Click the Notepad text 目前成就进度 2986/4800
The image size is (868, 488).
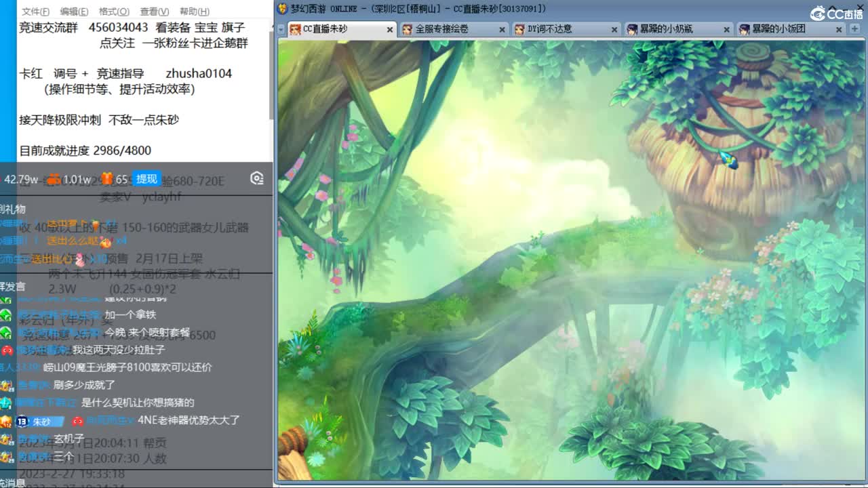[85, 150]
